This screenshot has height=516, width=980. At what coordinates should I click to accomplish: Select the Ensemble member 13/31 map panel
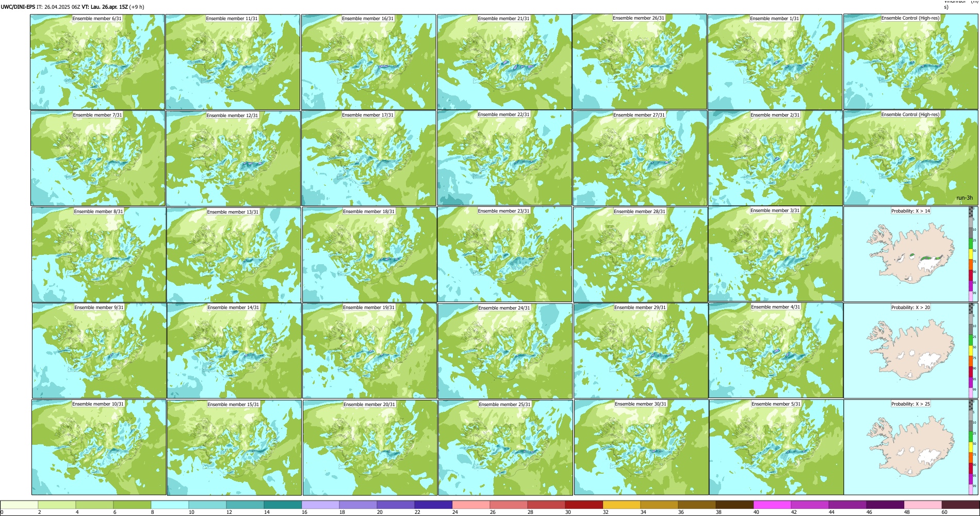click(234, 254)
